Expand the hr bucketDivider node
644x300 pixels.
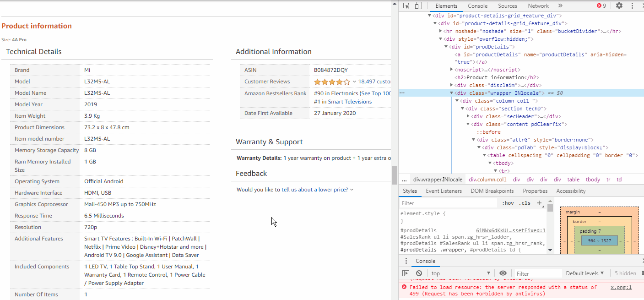(x=440, y=31)
